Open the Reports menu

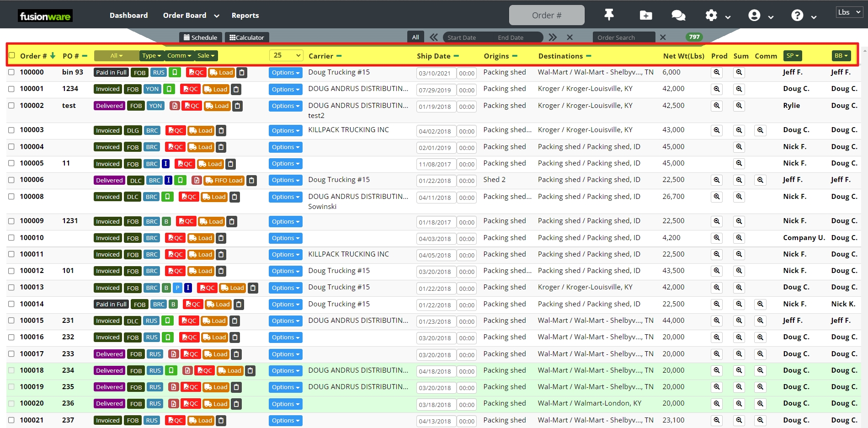coord(245,16)
